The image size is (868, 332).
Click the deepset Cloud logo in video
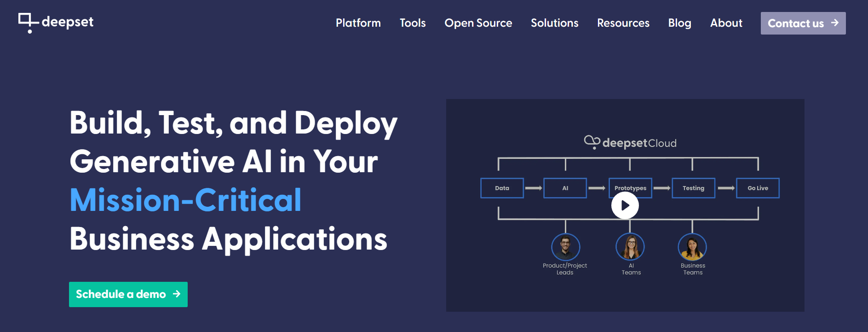[630, 142]
